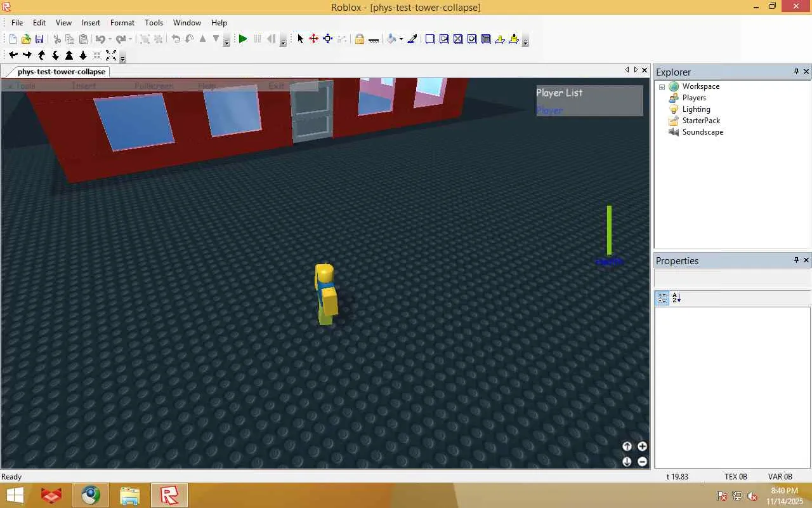Open the File menu

[x=17, y=22]
